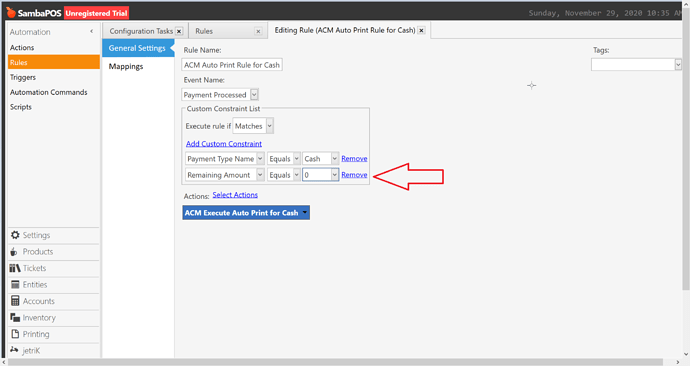Open Mappings section
The image size is (690, 366).
[126, 66]
